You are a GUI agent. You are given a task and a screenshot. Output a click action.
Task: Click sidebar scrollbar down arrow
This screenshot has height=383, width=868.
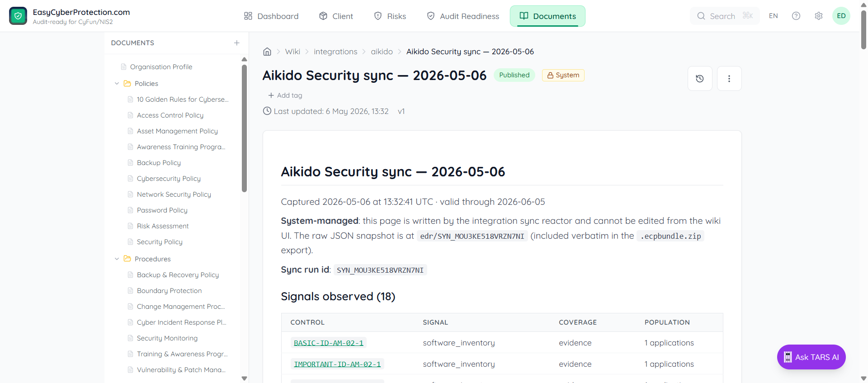coord(244,378)
